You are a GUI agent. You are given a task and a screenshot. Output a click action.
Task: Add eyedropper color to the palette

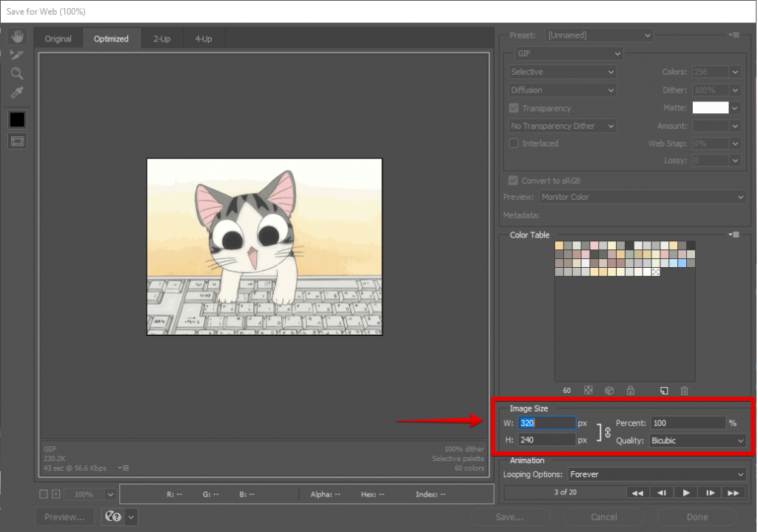tap(664, 390)
